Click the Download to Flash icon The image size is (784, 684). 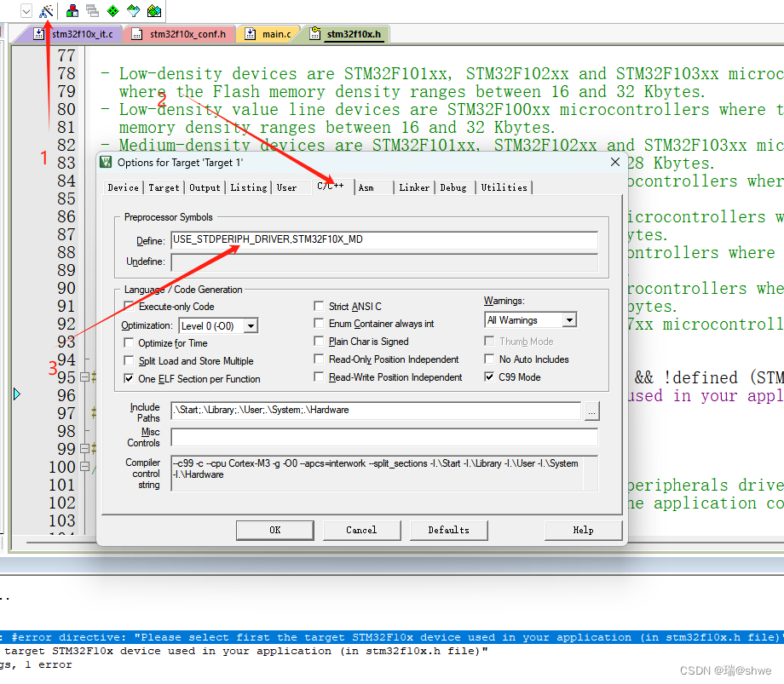[x=154, y=9]
